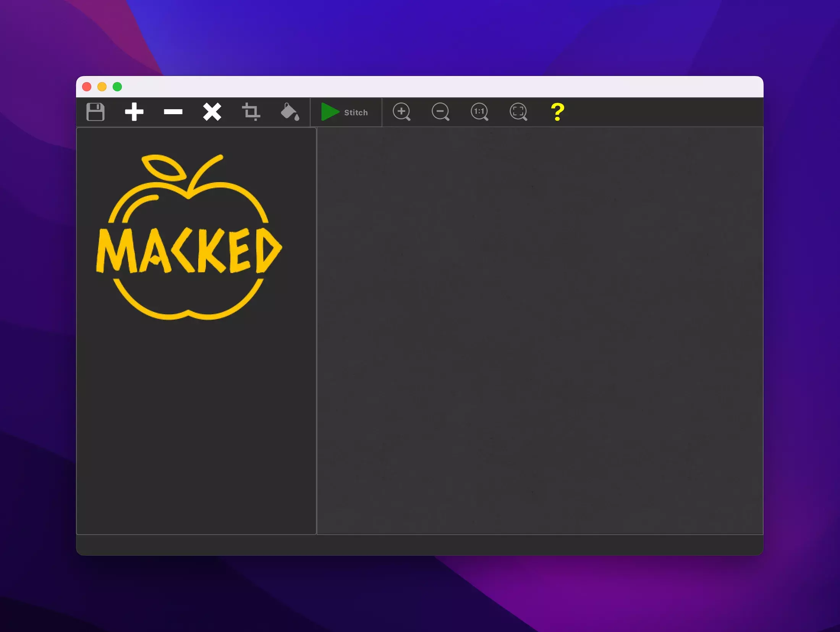840x632 pixels.
Task: Minimize window using yellow button
Action: pyautogui.click(x=102, y=87)
